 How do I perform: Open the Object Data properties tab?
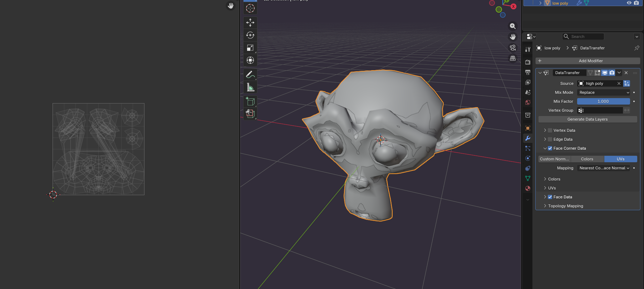[528, 178]
